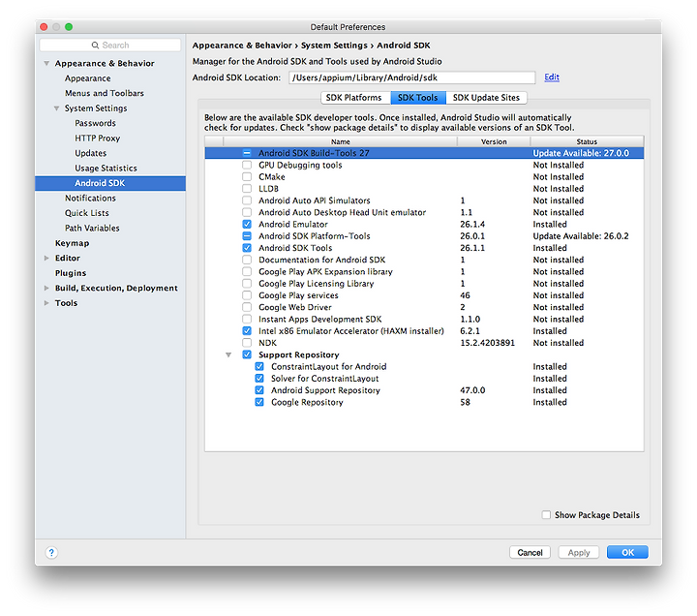
Task: Select Quick Lists in sidebar
Action: pyautogui.click(x=87, y=213)
